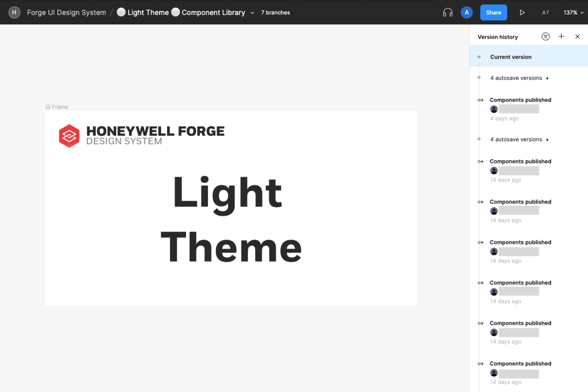Click the version history filter icon
This screenshot has height=392, width=588.
pos(546,36)
